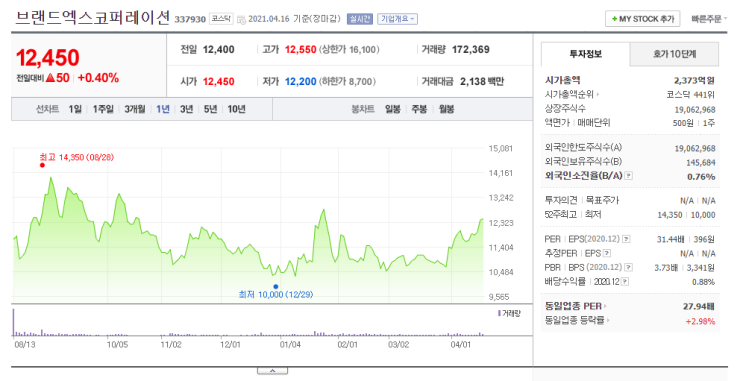Click the 저가 value 12,200

(x=300, y=82)
